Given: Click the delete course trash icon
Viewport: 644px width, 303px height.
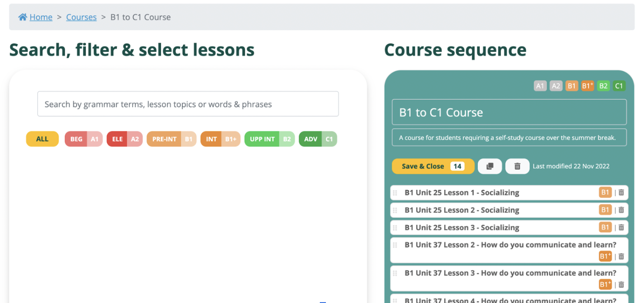Looking at the screenshot, I should [517, 166].
